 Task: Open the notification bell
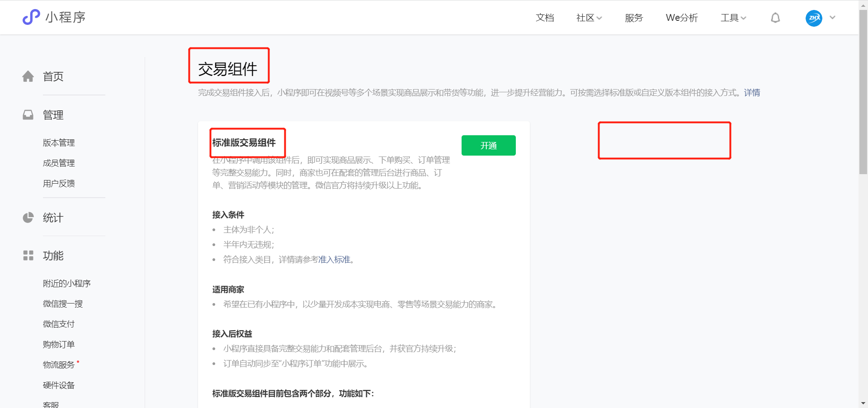[775, 18]
